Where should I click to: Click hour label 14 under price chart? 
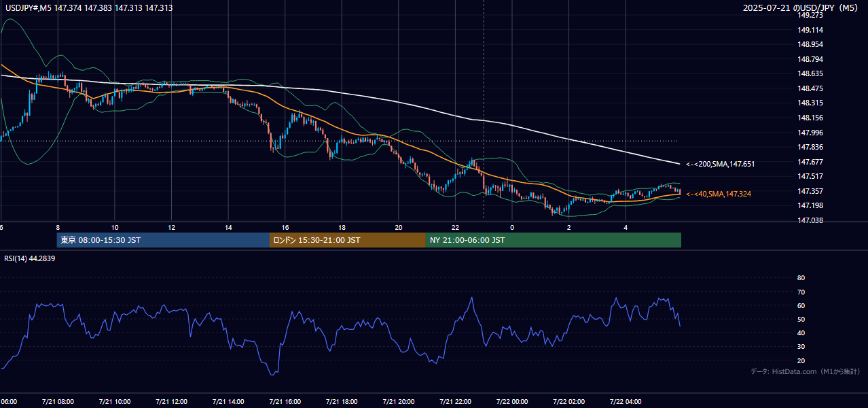(x=228, y=227)
